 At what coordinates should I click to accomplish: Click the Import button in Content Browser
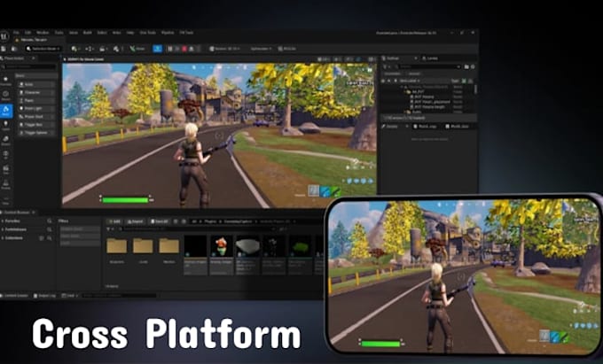pos(136,221)
